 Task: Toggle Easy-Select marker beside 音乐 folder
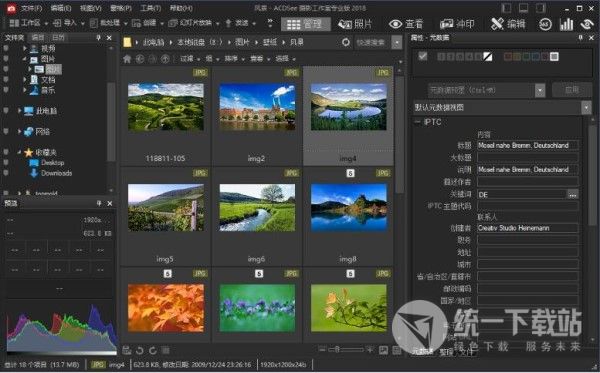pos(6,90)
